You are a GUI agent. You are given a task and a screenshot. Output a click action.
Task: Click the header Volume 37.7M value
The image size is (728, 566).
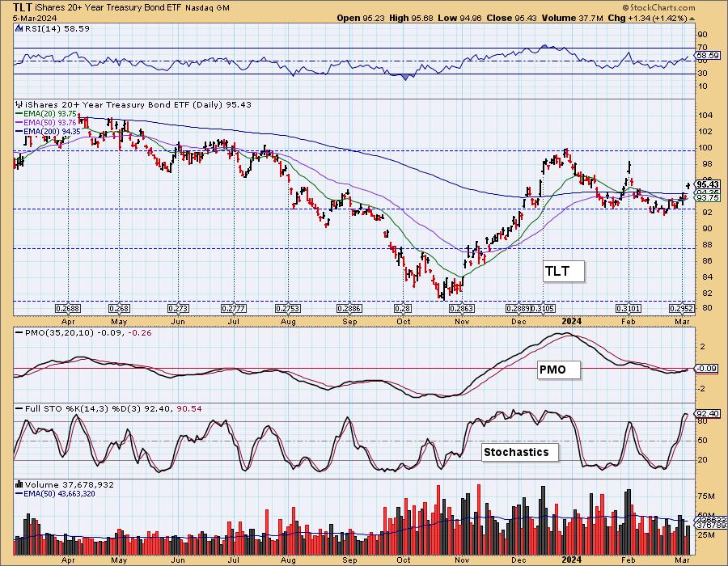(572, 18)
